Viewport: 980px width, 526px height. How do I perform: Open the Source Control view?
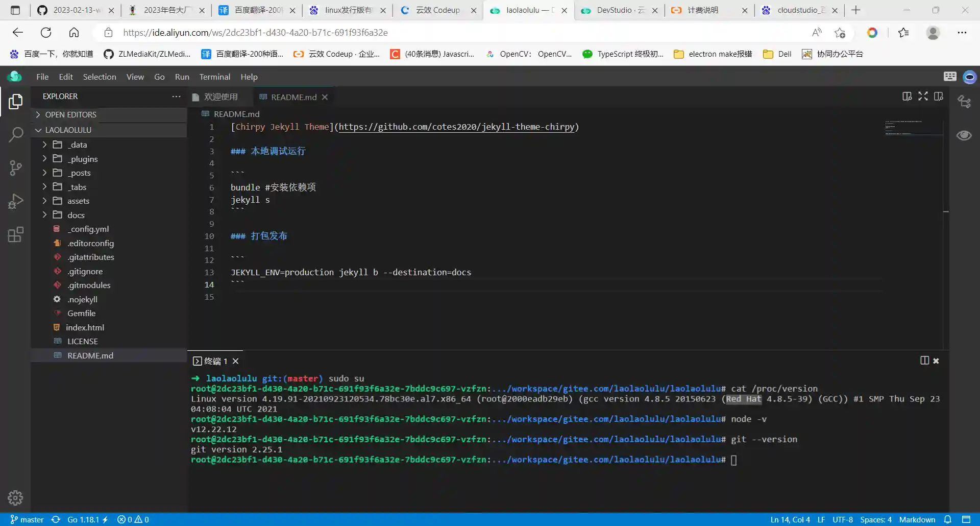click(16, 168)
